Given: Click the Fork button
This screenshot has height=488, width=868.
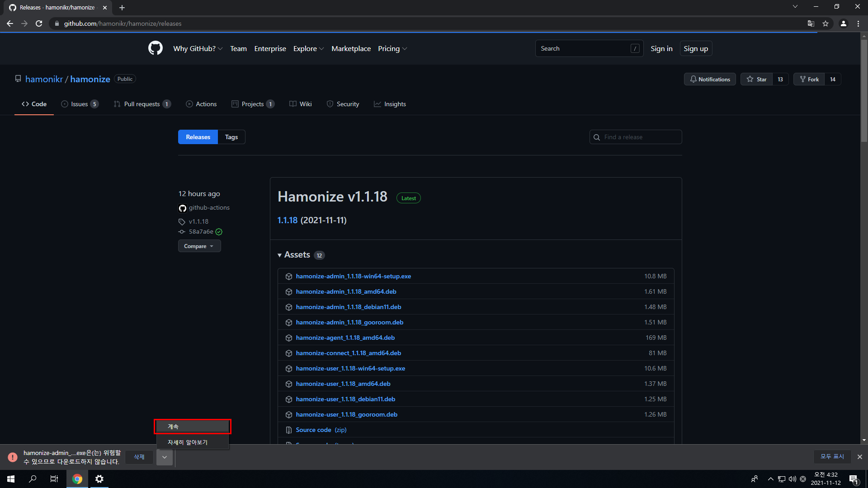Looking at the screenshot, I should tap(809, 79).
